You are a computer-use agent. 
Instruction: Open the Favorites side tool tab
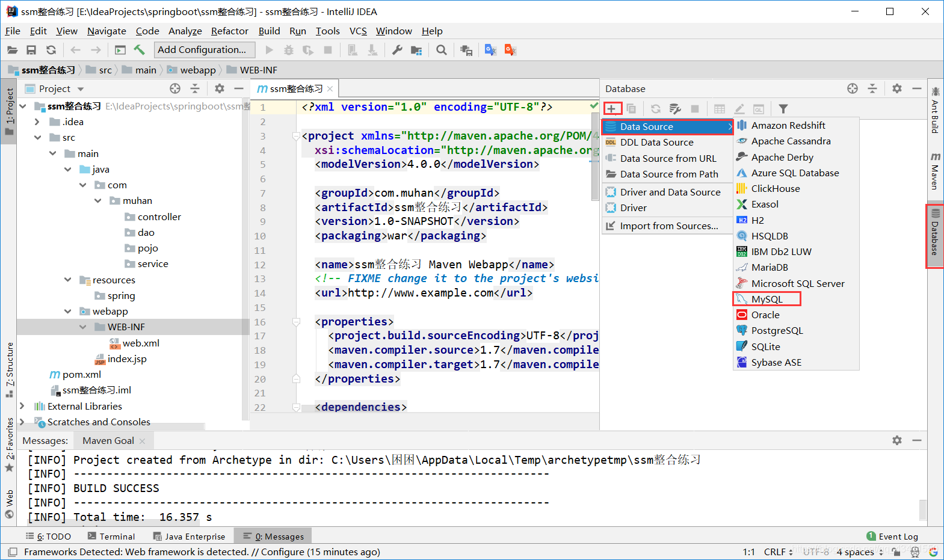10,445
